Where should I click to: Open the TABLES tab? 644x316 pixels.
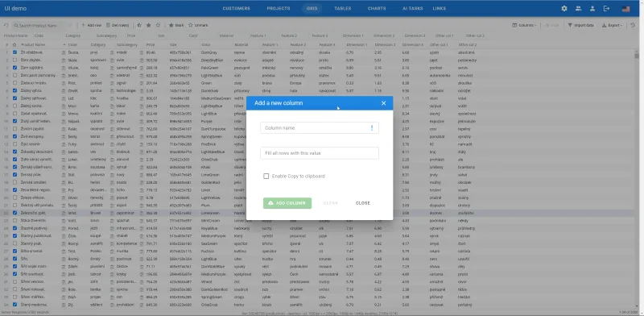343,8
